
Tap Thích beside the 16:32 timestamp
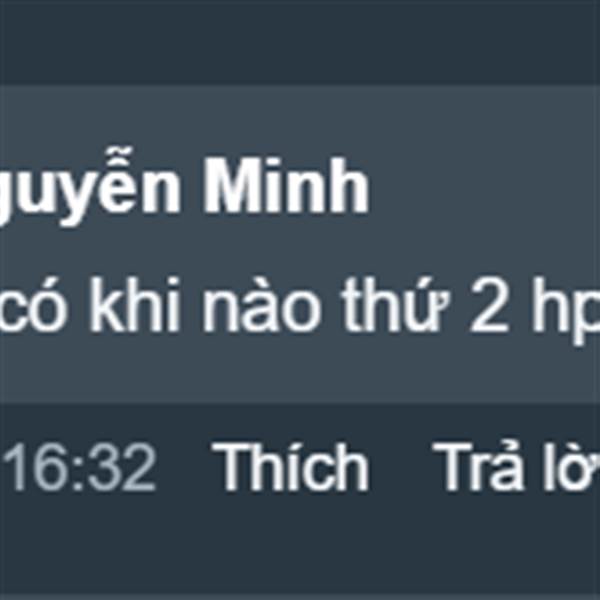(x=290, y=466)
